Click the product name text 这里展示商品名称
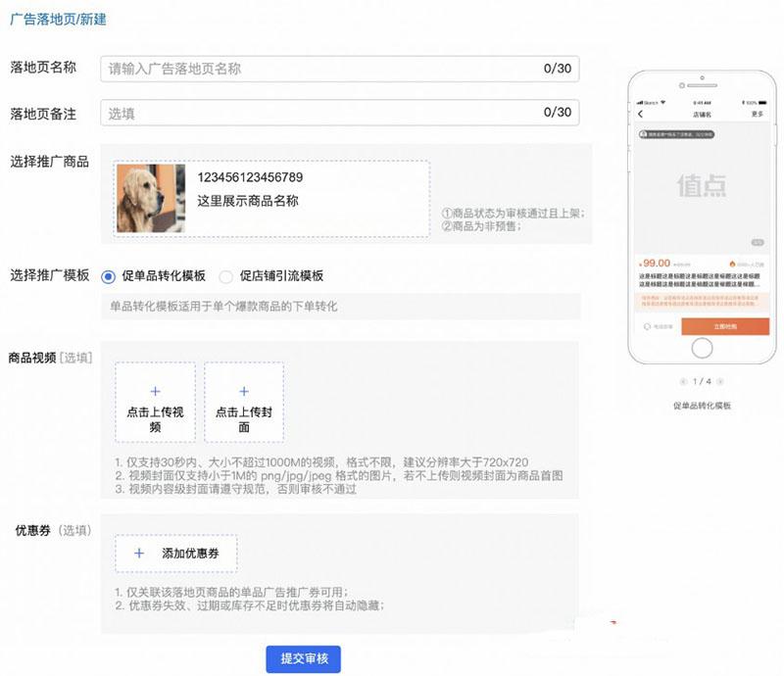 248,202
